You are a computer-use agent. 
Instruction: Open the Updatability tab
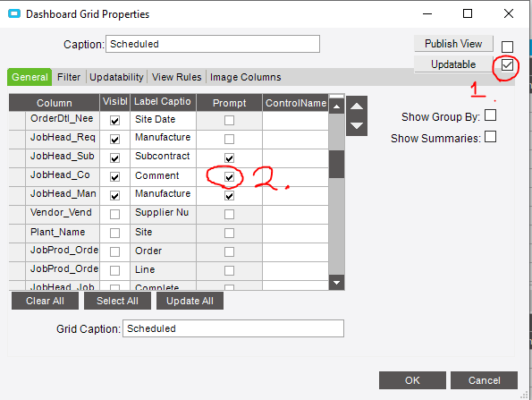[116, 77]
